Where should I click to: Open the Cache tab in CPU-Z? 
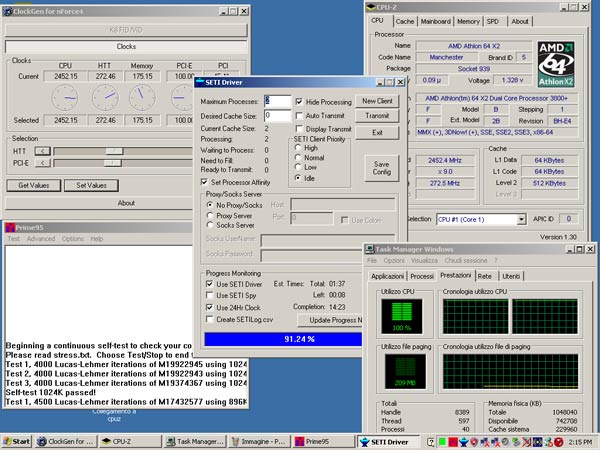[405, 21]
